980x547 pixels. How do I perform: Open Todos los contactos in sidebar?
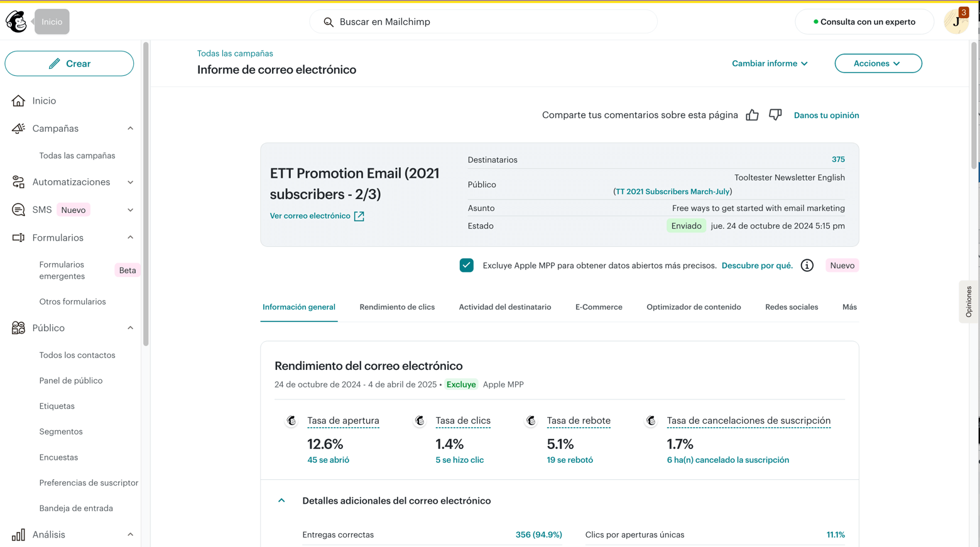77,355
